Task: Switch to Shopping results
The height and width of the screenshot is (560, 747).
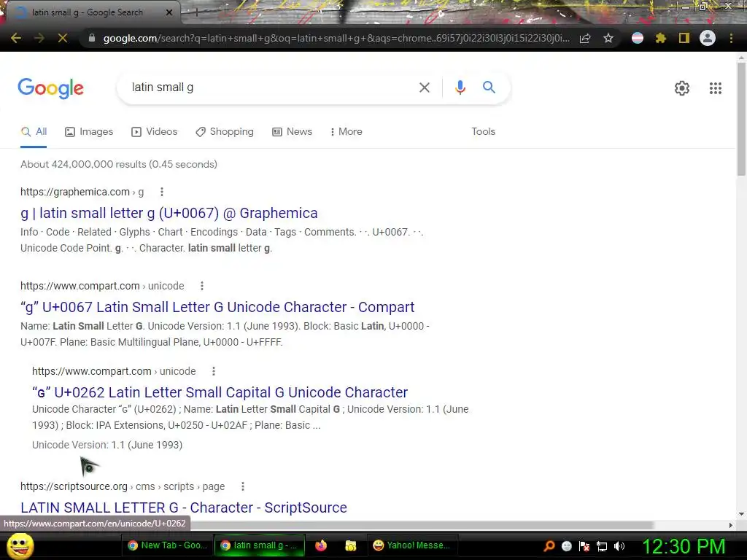Action: pos(225,132)
